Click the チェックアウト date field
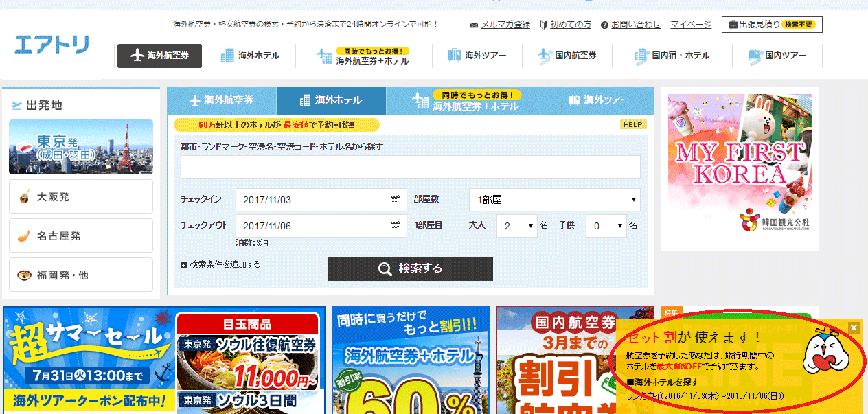 (x=321, y=226)
